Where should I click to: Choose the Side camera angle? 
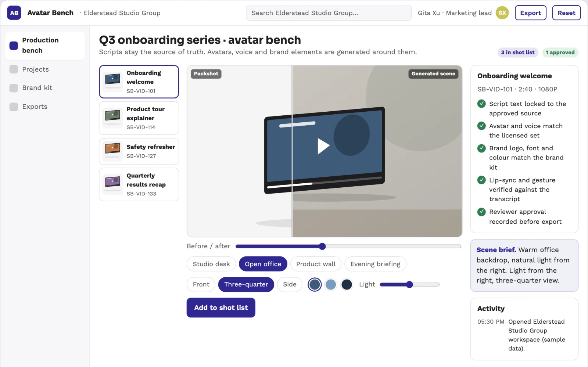[x=290, y=285]
